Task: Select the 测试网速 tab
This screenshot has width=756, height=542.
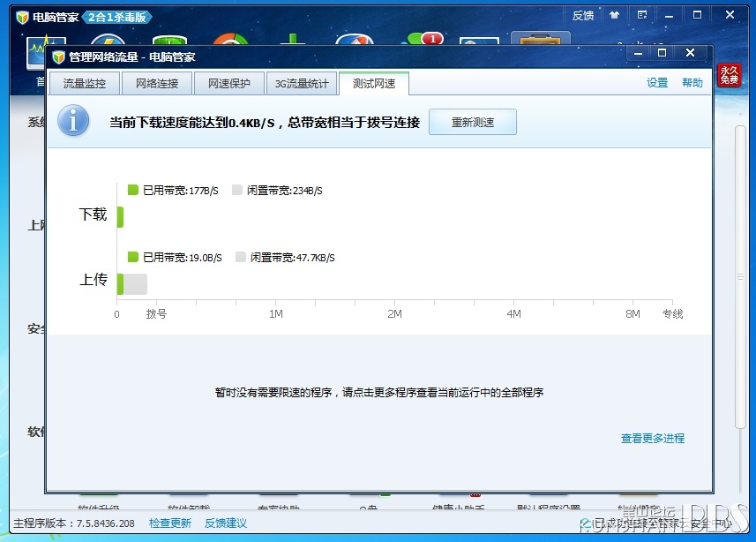Action: (x=374, y=84)
